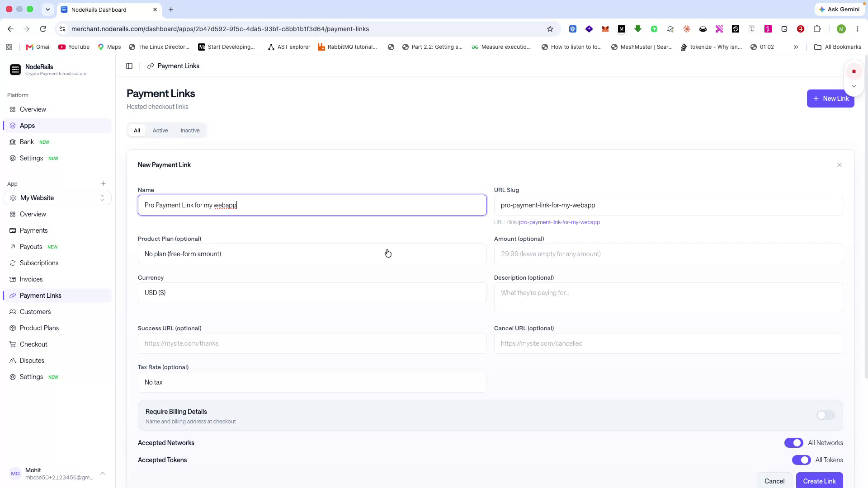Select the Active filter tab
The height and width of the screenshot is (488, 868).
coord(160,131)
